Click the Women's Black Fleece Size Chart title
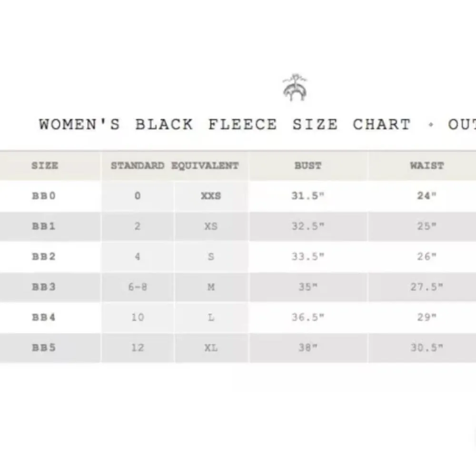476x476 pixels. [x=257, y=125]
